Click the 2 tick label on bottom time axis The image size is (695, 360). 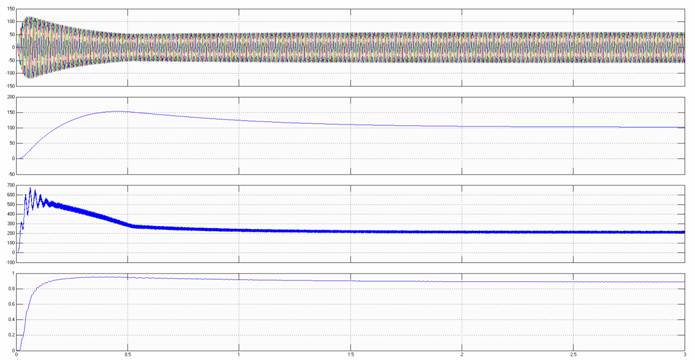(x=462, y=355)
